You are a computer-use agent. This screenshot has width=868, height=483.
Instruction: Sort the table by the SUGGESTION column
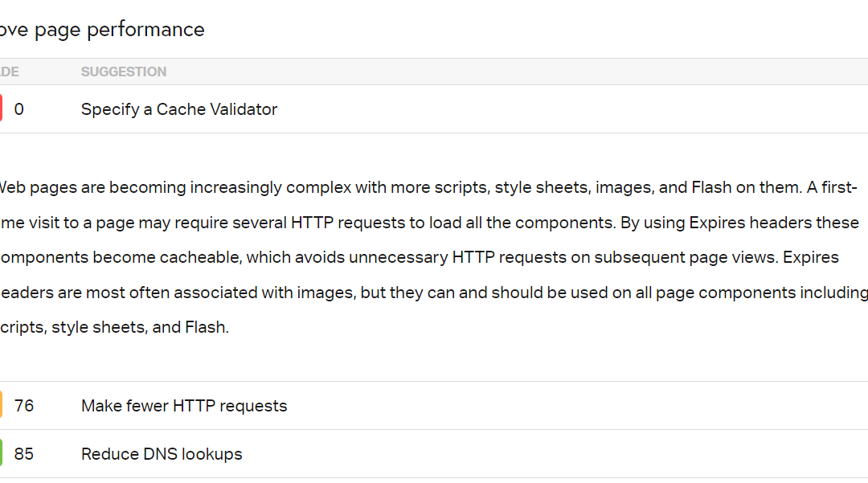point(123,72)
